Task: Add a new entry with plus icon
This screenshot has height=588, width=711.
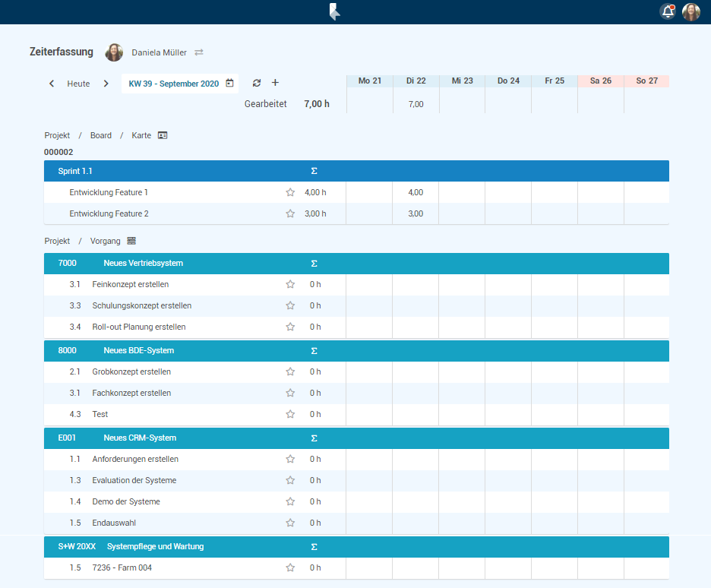Action: (275, 83)
